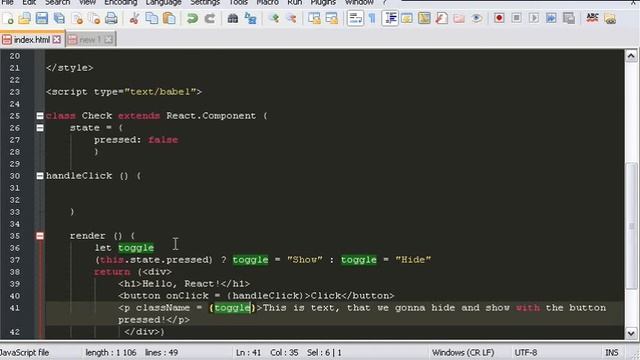The width and height of the screenshot is (640, 360).
Task: Close the current document via the toolbar
Action: click(77, 18)
